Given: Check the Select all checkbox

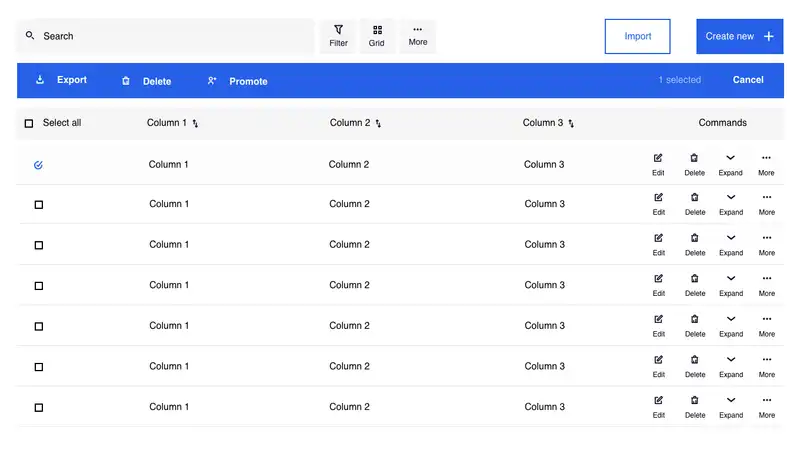Looking at the screenshot, I should pos(29,123).
